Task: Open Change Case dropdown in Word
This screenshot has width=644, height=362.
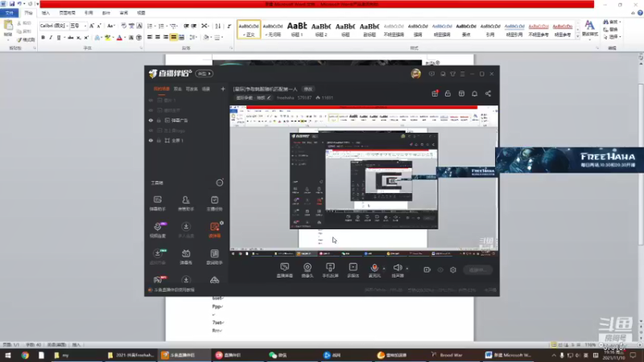Action: pos(110,26)
